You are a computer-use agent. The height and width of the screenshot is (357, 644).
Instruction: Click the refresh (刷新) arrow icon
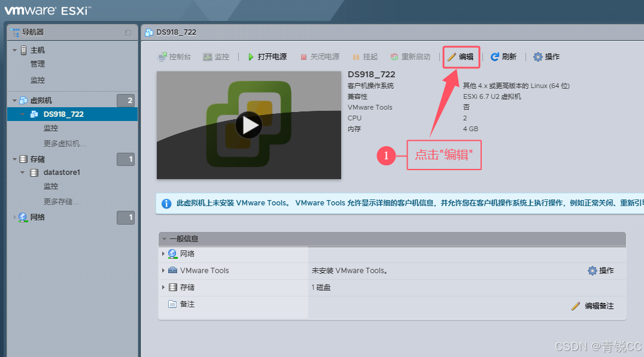click(x=495, y=57)
